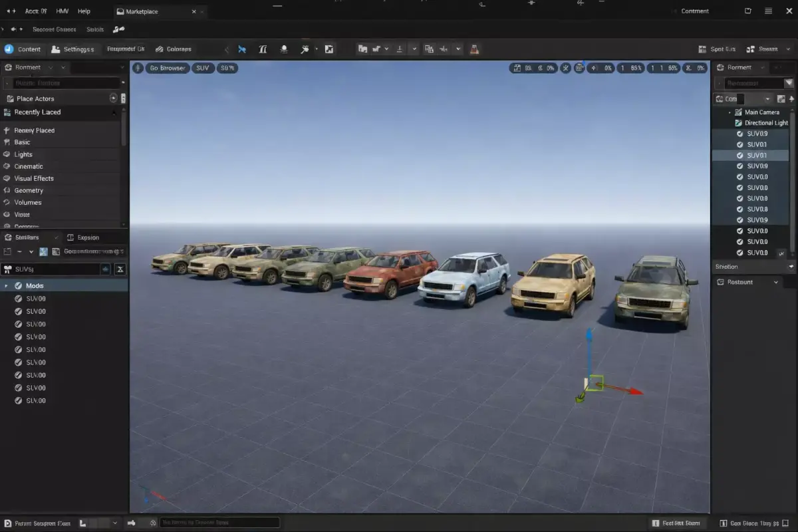Click the blue image icon in asset toolbar
The width and height of the screenshot is (798, 532).
pos(43,252)
